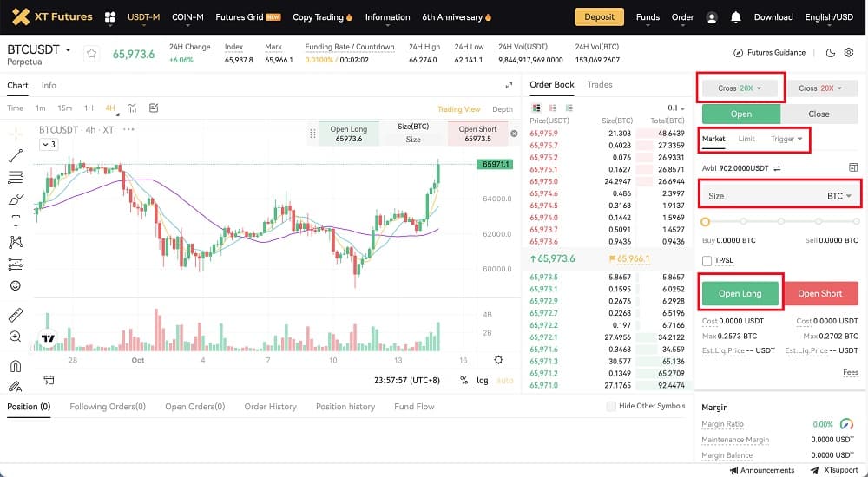Click Open Short button
This screenshot has height=477, width=868.
[820, 293]
